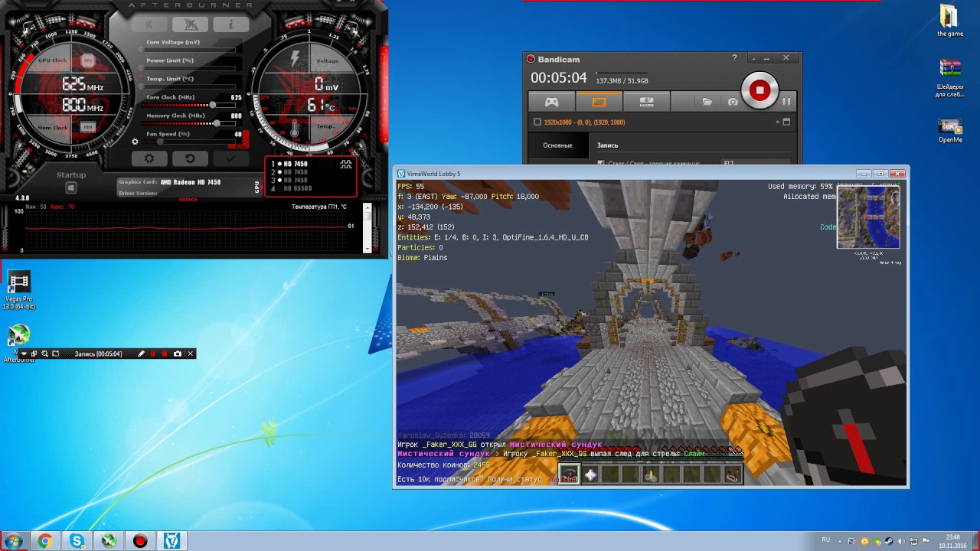This screenshot has width=980, height=551.
Task: Open Bandicam help question mark
Action: (734, 58)
